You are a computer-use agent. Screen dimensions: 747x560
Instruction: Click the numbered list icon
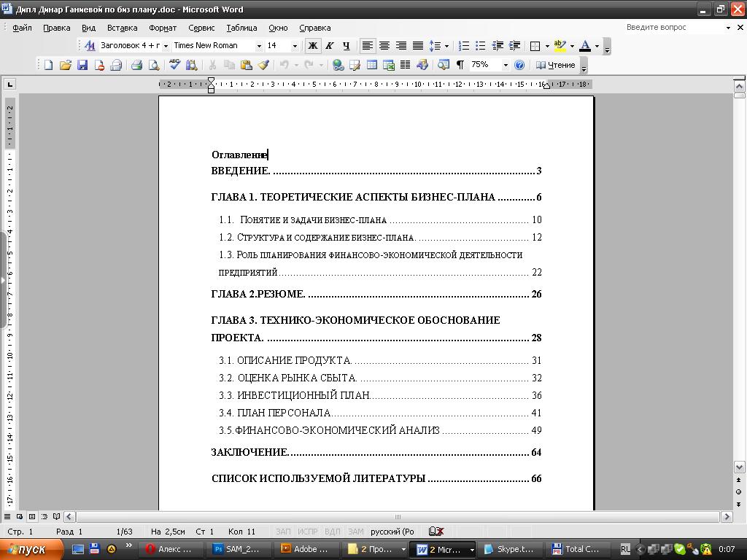click(x=463, y=46)
